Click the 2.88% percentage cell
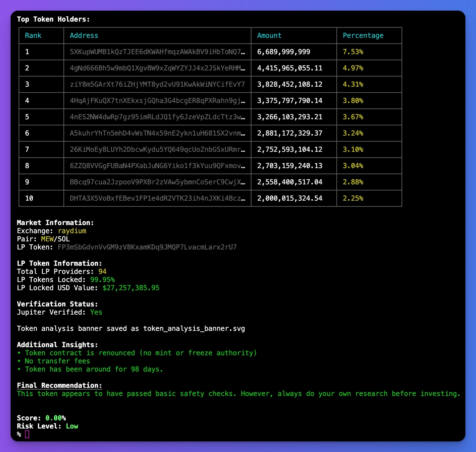 pos(353,182)
